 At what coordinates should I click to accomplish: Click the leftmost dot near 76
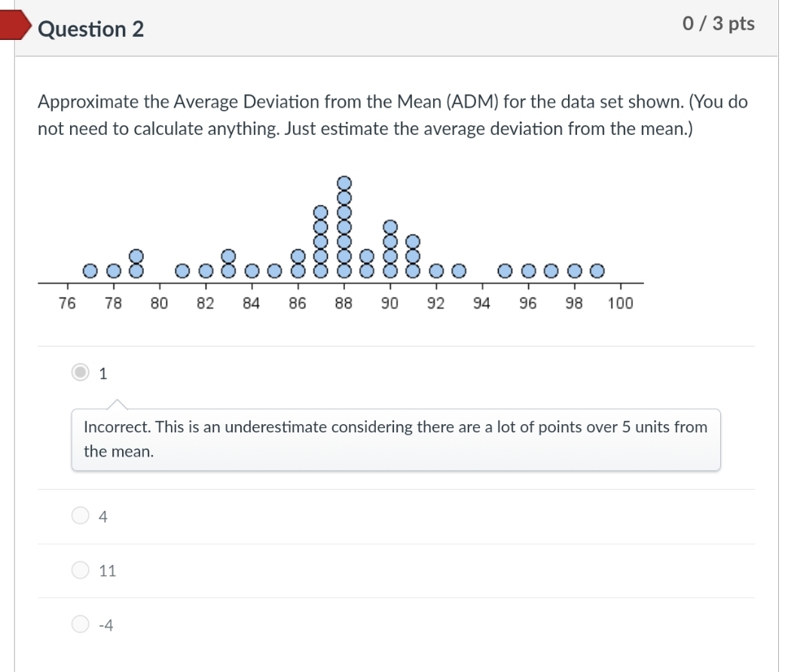pos(90,270)
